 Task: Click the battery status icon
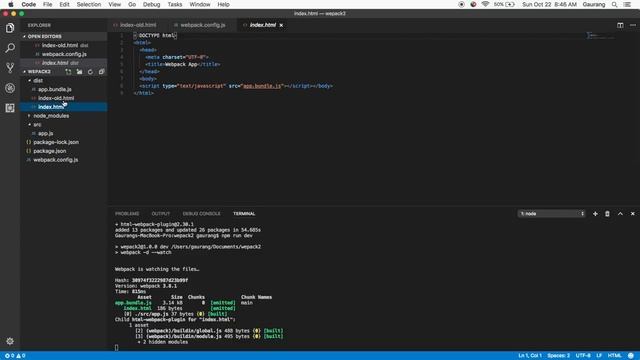(510, 4)
